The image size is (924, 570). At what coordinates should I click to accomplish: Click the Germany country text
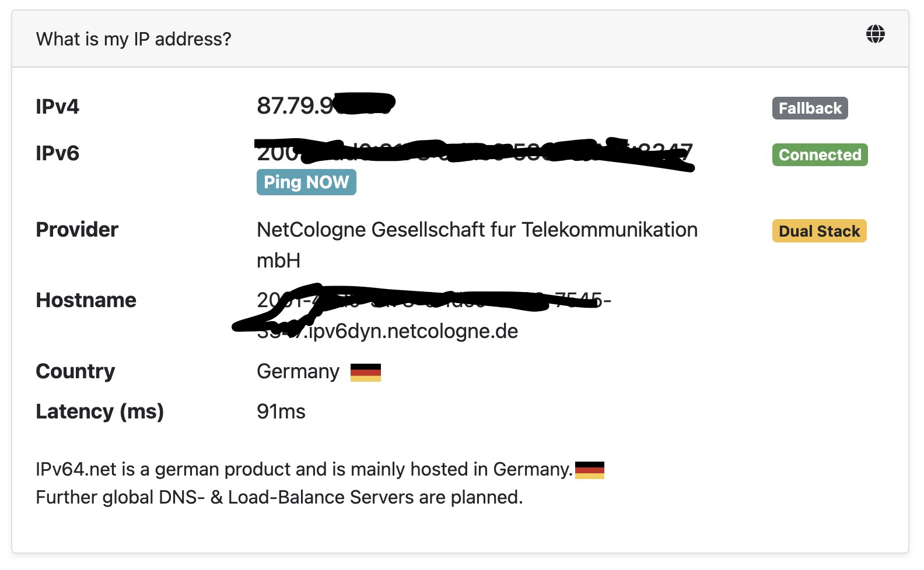coord(298,372)
